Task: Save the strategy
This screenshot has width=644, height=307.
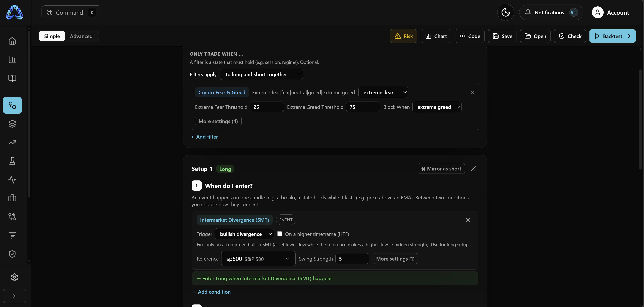Action: [502, 36]
